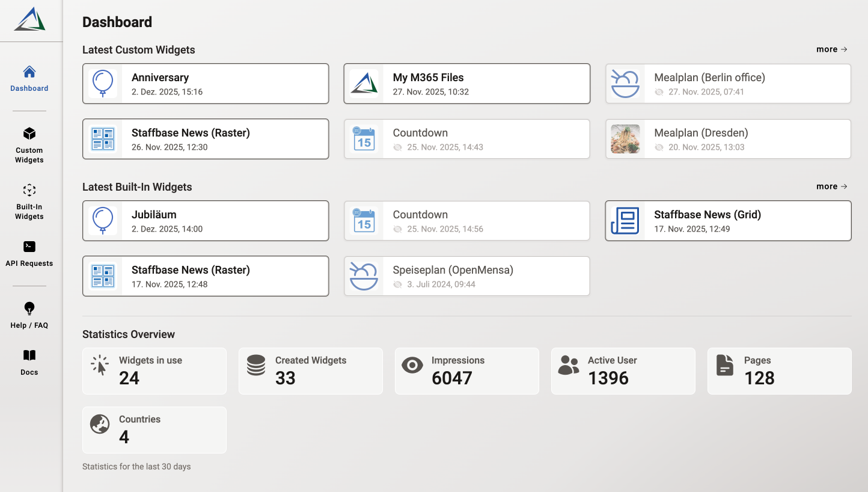Screen dimensions: 868x492
Task: Click hidden-eye icon on Mealplan (Dresden)
Action: click(x=659, y=147)
